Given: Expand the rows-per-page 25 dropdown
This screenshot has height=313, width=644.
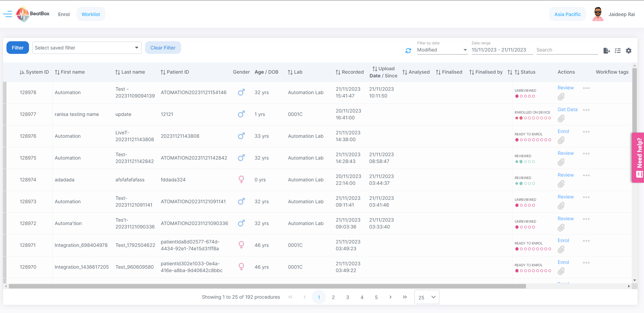Looking at the screenshot, I should pyautogui.click(x=426, y=297).
